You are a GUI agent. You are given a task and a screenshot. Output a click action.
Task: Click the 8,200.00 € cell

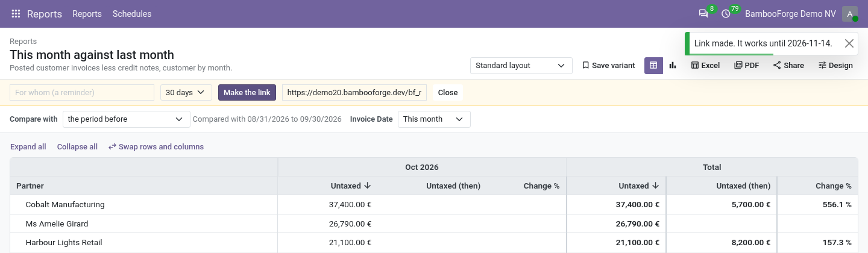[x=722, y=243]
